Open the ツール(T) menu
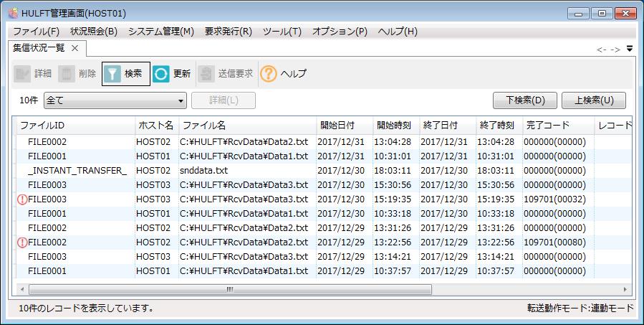This screenshot has height=325, width=644. [282, 32]
